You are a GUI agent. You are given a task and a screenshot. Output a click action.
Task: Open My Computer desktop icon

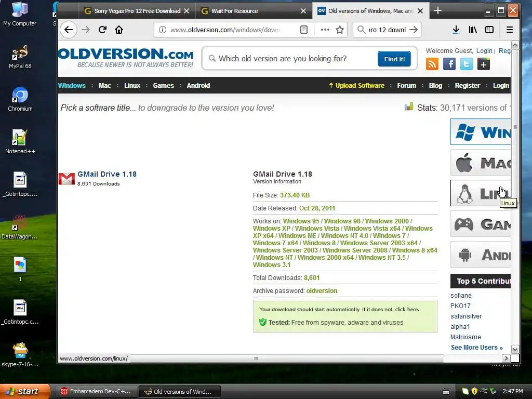20,14
